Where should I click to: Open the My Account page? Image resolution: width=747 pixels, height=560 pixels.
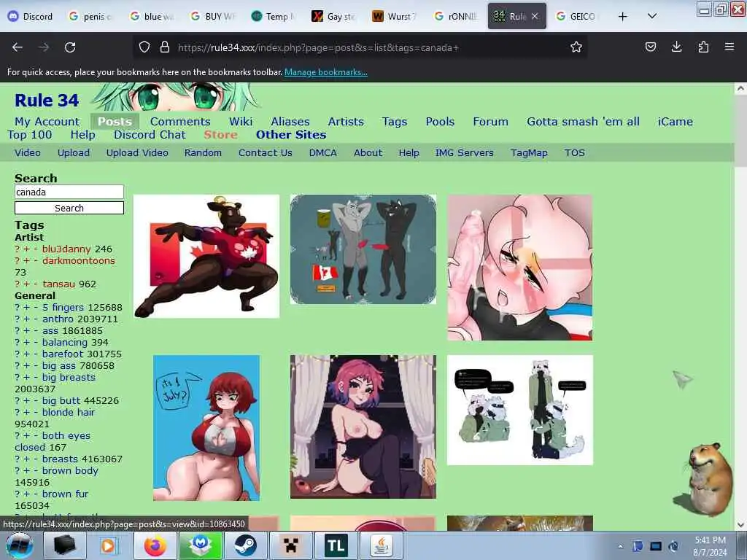(47, 122)
